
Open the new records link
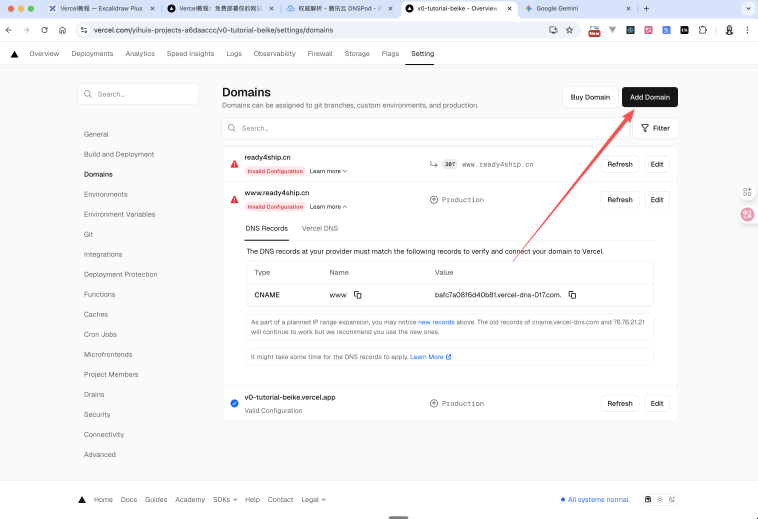click(435, 322)
